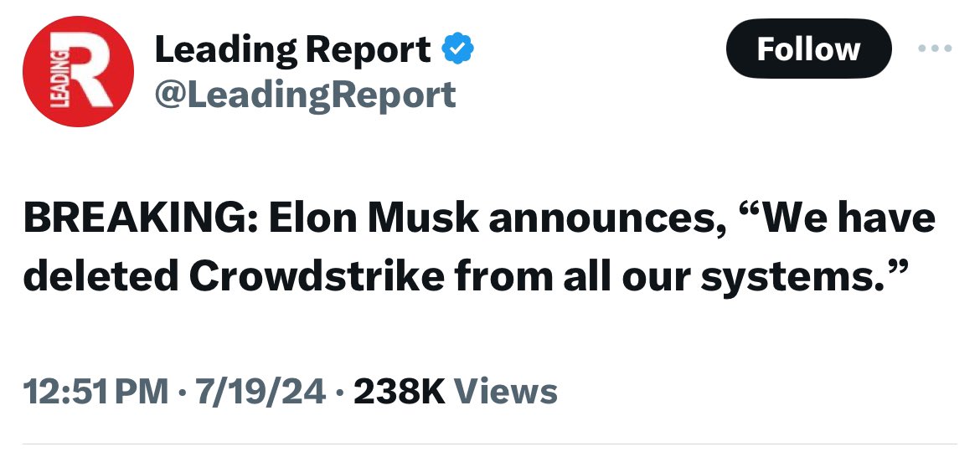
Task: Click the divider line below the timestamp
Action: click(490, 444)
